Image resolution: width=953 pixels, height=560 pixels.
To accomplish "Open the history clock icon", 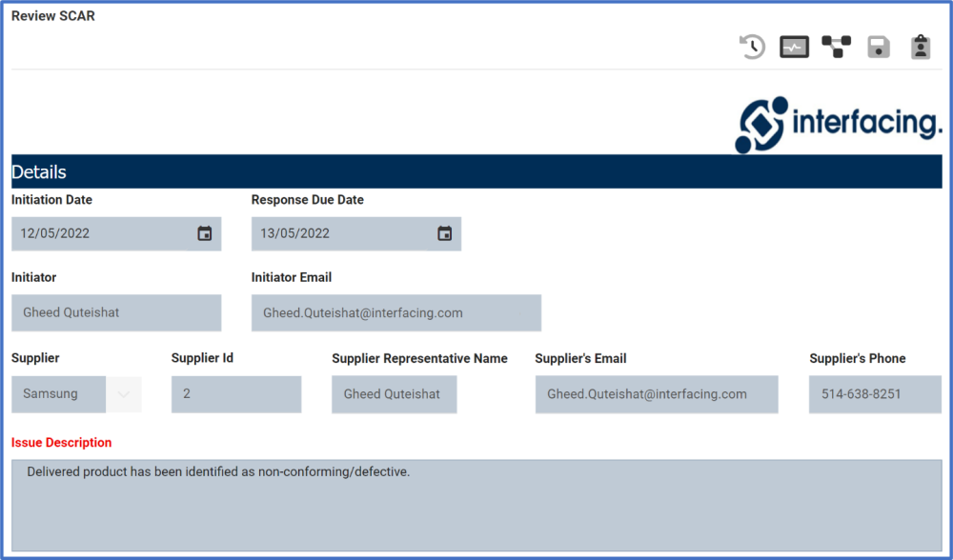I will point(753,47).
